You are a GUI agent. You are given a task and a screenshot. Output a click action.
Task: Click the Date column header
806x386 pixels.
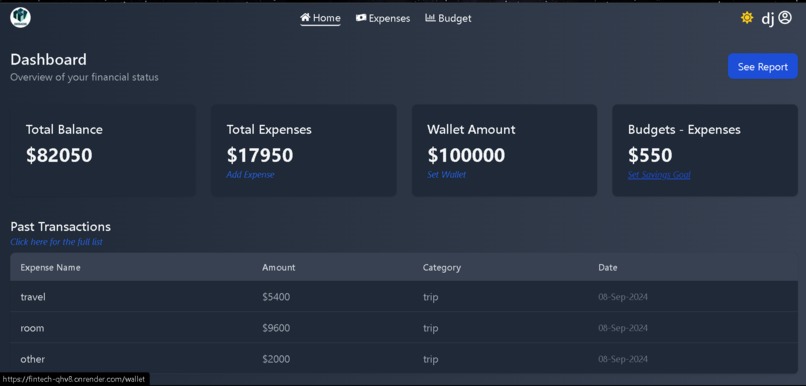click(608, 267)
